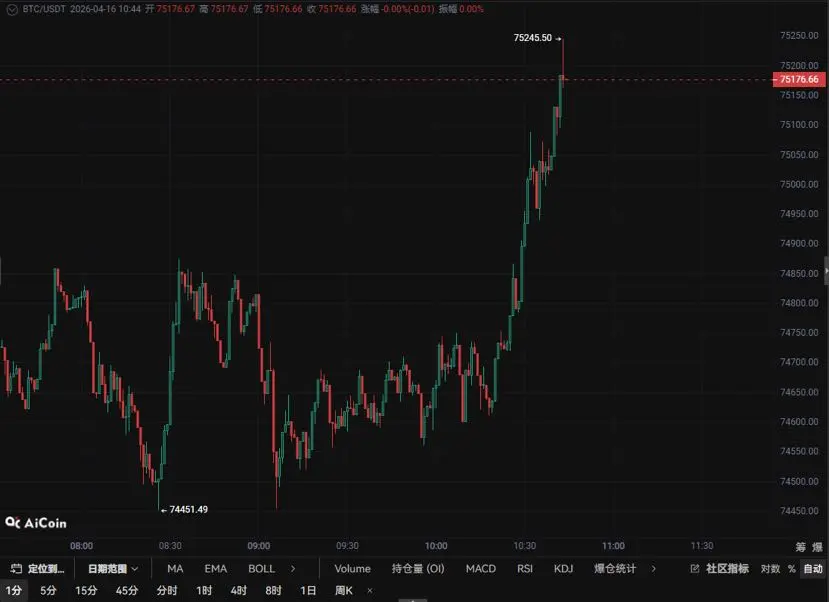Toggle the 持仓量 (OI) indicator
This screenshot has height=602, width=829.
tap(418, 569)
